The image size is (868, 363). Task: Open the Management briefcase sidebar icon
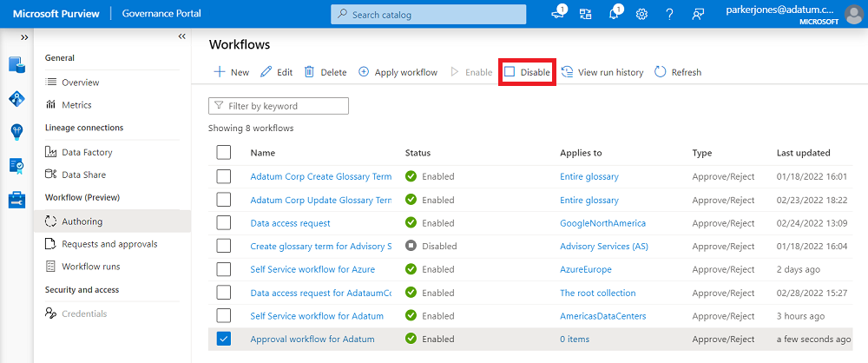pos(16,200)
